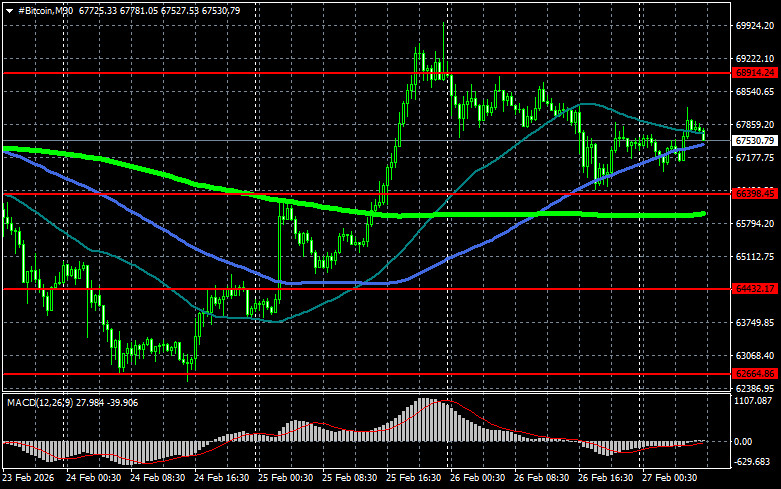Click the 25 Feb 00:30 time axis label
The image size is (781, 489).
coord(285,478)
